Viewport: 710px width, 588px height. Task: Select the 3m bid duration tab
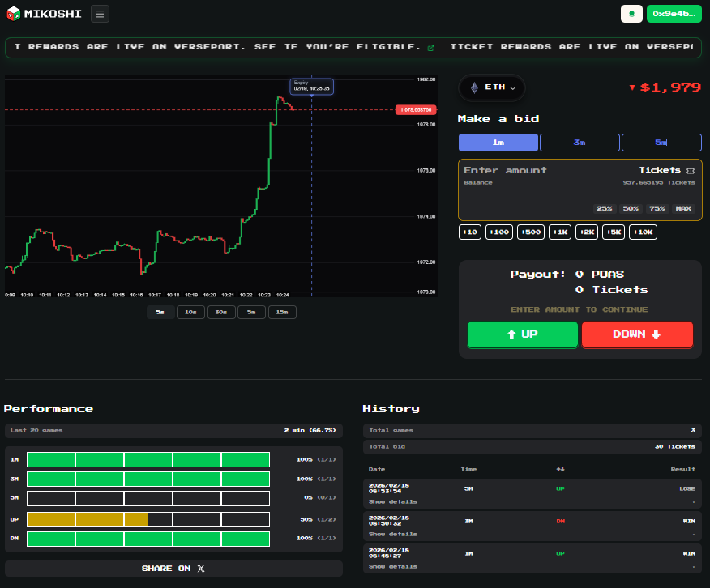pyautogui.click(x=580, y=143)
